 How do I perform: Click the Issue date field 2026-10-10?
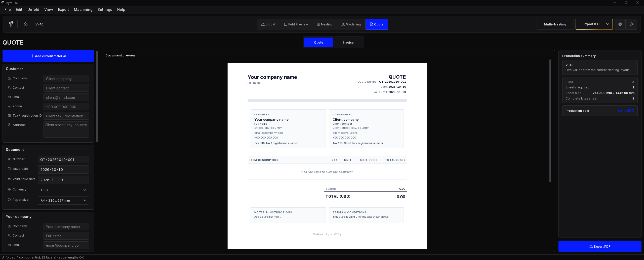coord(63,169)
